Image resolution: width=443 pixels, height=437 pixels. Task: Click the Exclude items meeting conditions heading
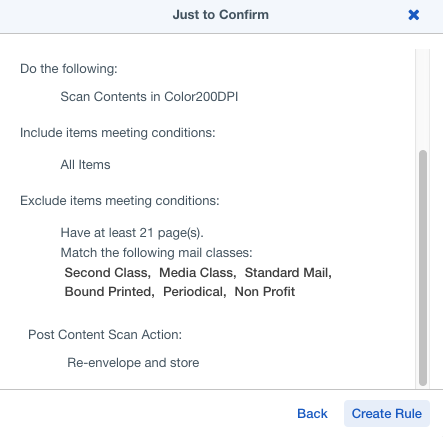point(120,201)
